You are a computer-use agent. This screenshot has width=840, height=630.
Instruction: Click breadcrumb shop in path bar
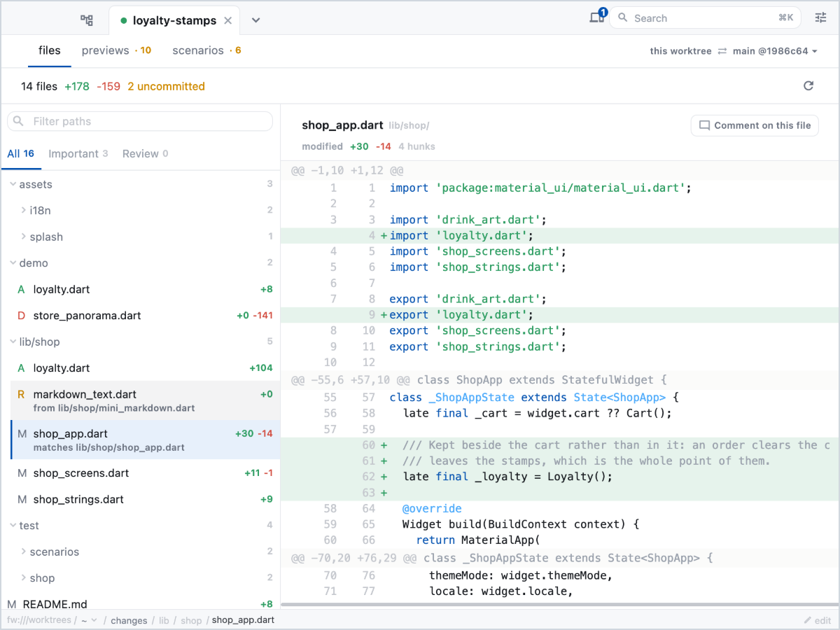point(191,620)
